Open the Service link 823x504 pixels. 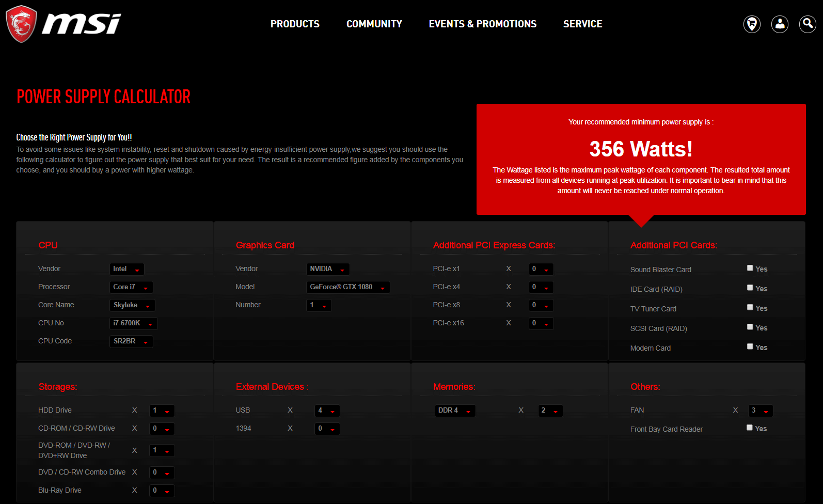pos(582,24)
